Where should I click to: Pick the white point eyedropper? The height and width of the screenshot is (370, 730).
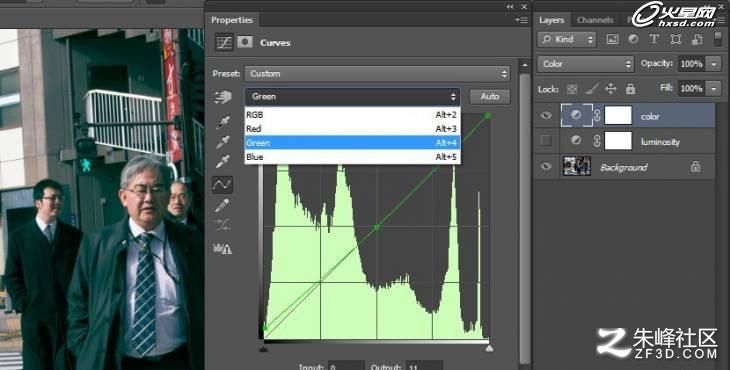click(x=223, y=161)
